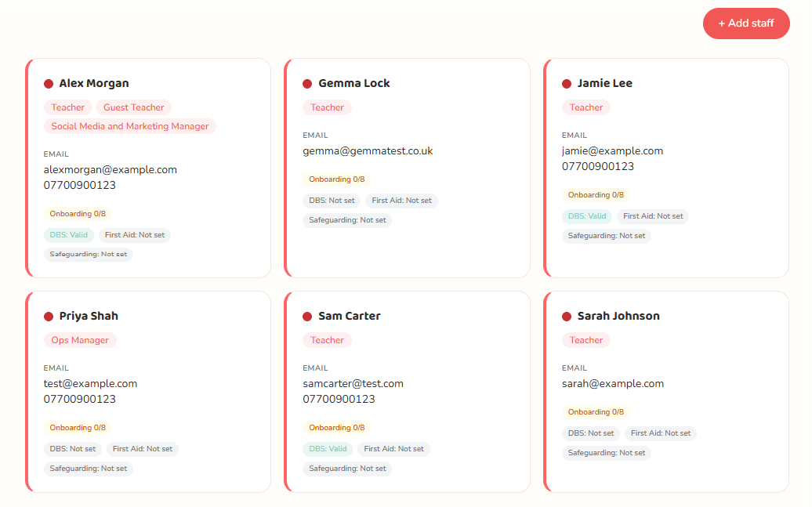Click email jamie@example.com

pos(612,151)
